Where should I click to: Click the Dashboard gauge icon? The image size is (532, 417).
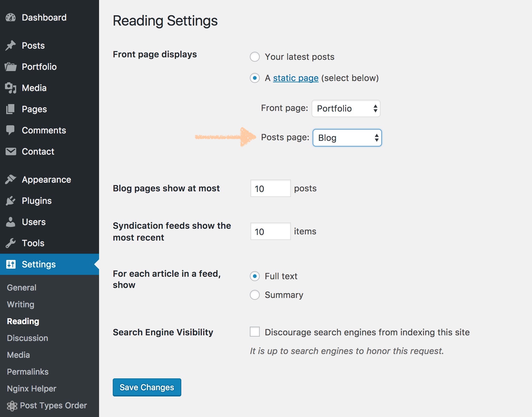coord(11,17)
